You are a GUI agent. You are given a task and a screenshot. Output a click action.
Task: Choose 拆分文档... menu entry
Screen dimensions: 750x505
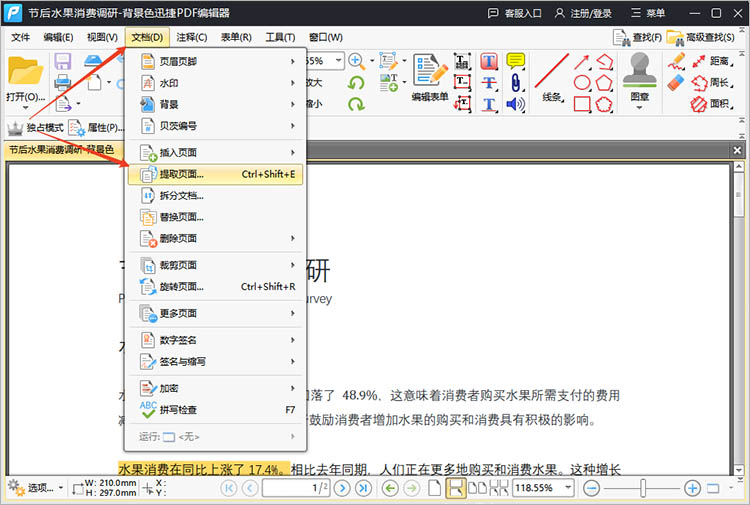click(215, 196)
